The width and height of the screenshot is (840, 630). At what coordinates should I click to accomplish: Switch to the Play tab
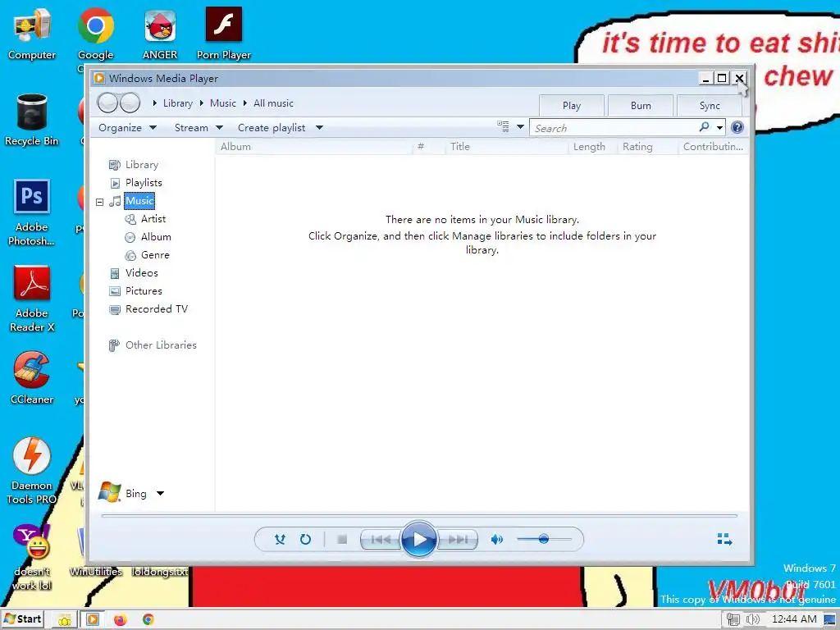[572, 106]
